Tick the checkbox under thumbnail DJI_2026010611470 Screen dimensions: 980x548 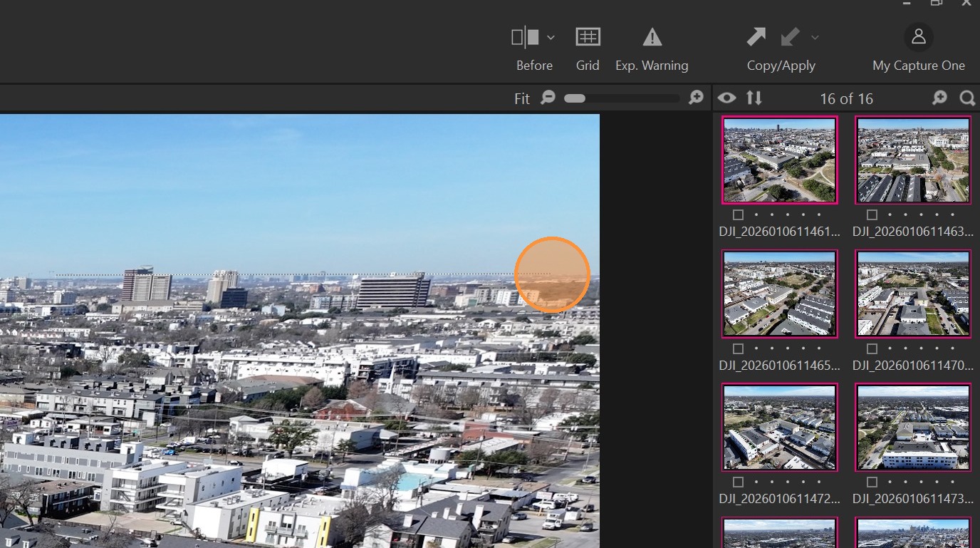click(872, 348)
